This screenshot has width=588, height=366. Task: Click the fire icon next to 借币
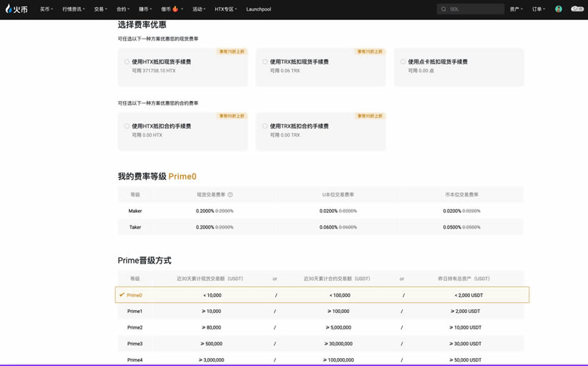[x=175, y=9]
